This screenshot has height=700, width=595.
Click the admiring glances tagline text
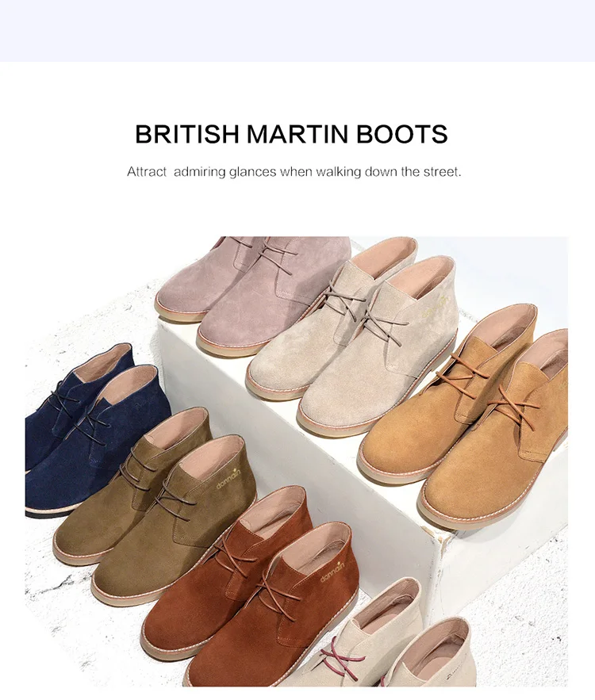click(x=294, y=171)
